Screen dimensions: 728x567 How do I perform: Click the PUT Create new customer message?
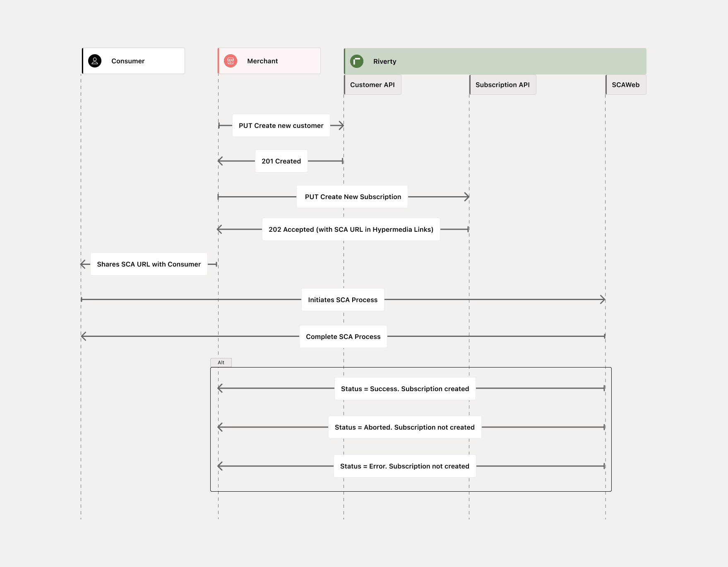[x=281, y=125]
